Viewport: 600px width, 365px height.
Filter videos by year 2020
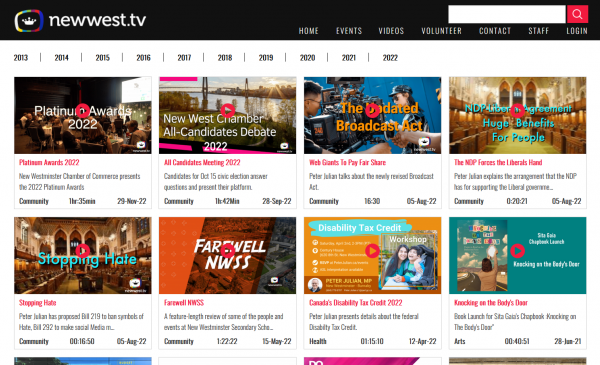(x=307, y=58)
